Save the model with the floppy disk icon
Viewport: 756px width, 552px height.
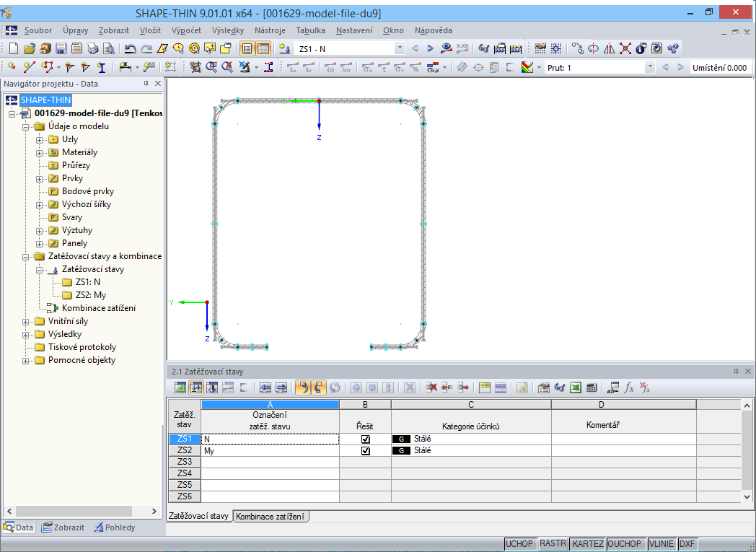coord(61,48)
